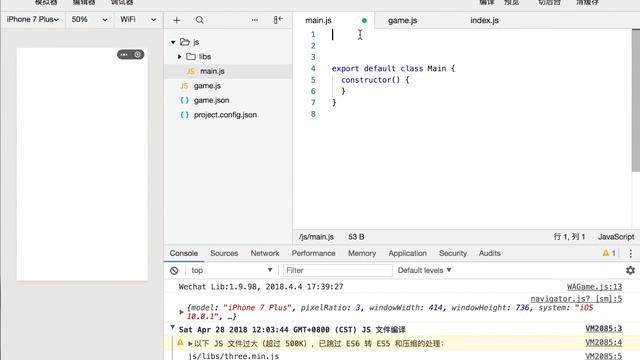Collapse the JS 文件编译 log group
Viewport: 640px width, 360px height.
click(x=173, y=327)
